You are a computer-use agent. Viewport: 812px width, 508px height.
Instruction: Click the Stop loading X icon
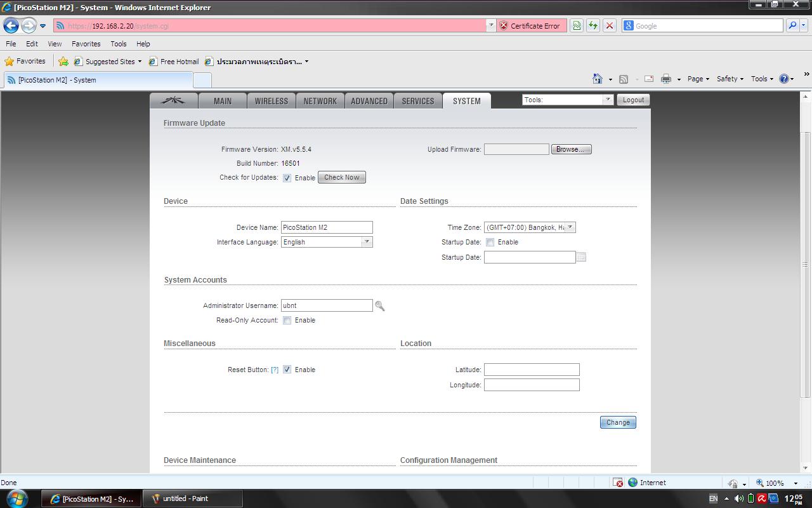click(610, 25)
